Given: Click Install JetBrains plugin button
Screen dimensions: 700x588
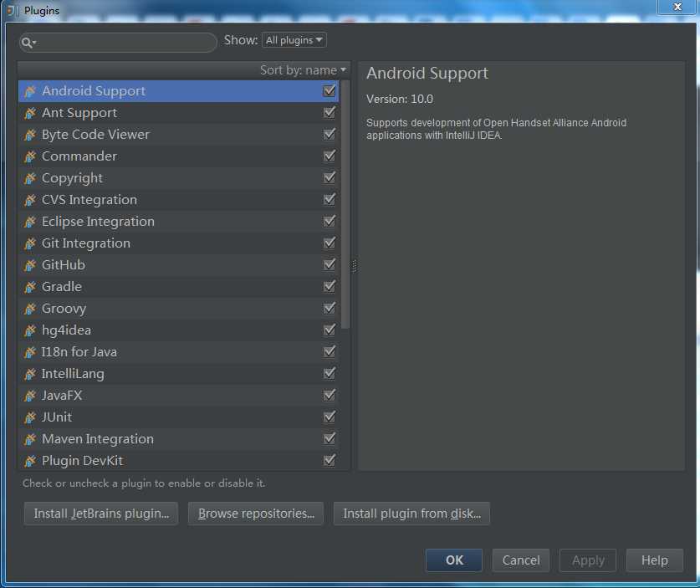Looking at the screenshot, I should point(101,514).
